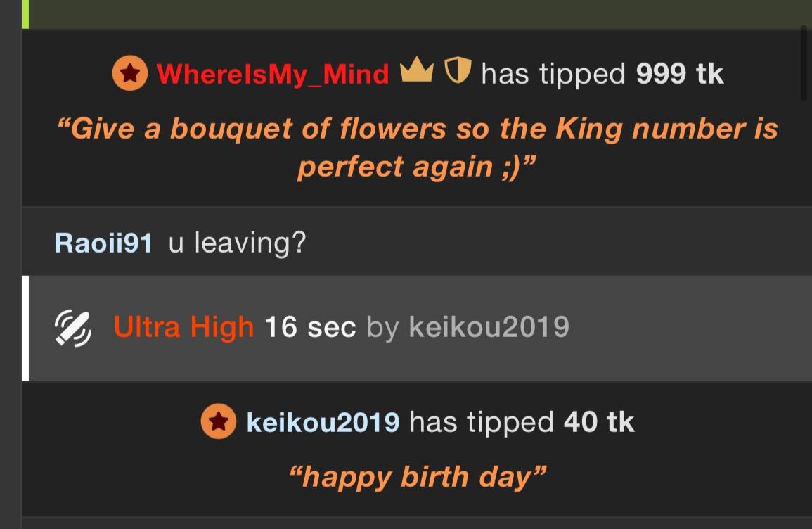This screenshot has width=812, height=529.
Task: Click the 40 tk tip amount
Action: coord(599,422)
